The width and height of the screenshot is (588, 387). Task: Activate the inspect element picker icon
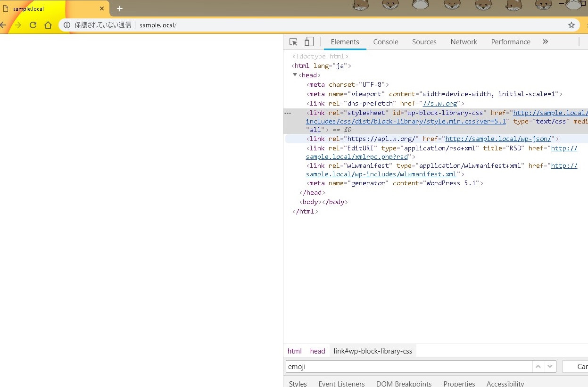[293, 42]
